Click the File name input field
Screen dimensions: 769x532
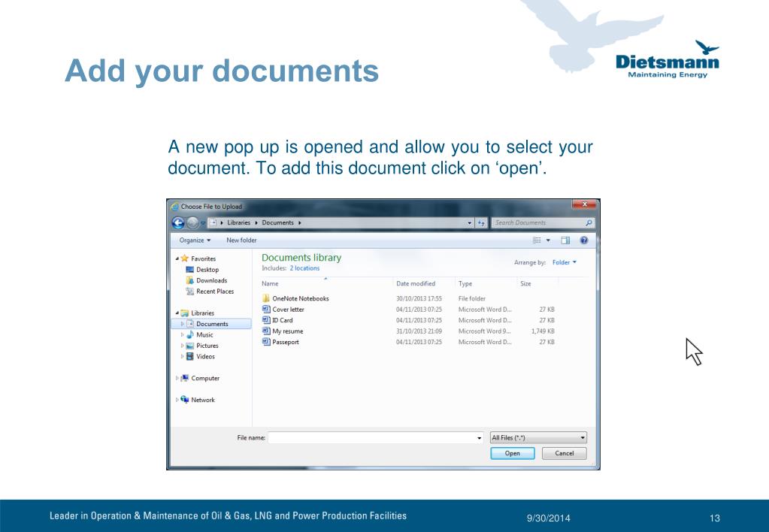[376, 438]
